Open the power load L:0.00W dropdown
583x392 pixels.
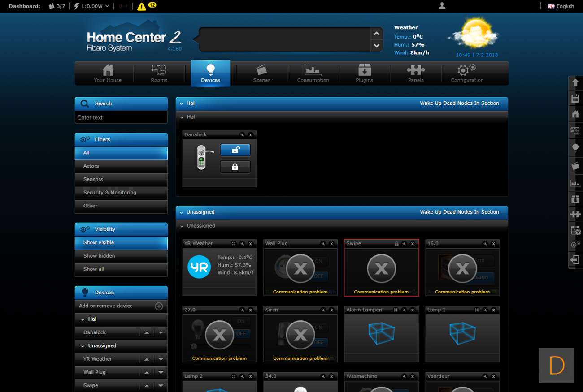pyautogui.click(x=91, y=6)
